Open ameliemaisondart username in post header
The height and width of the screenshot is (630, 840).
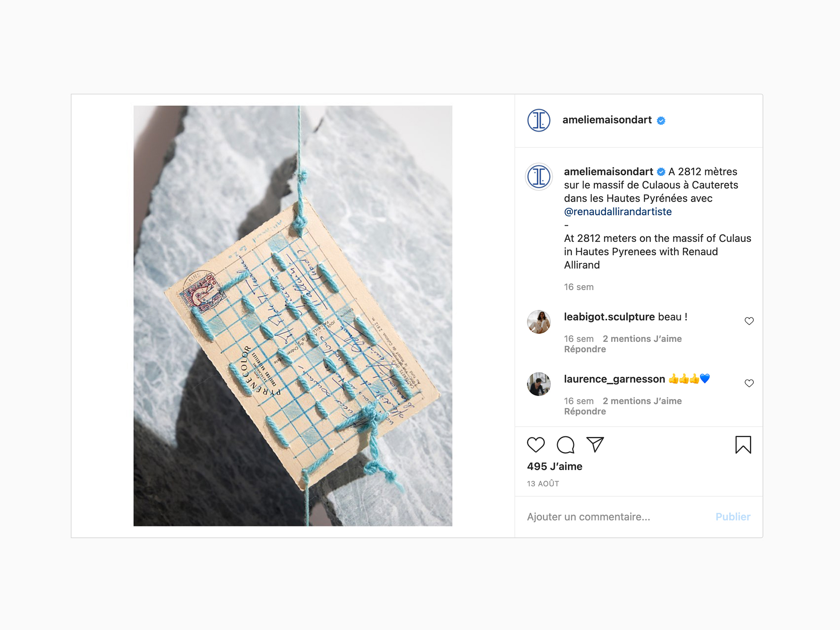point(607,120)
